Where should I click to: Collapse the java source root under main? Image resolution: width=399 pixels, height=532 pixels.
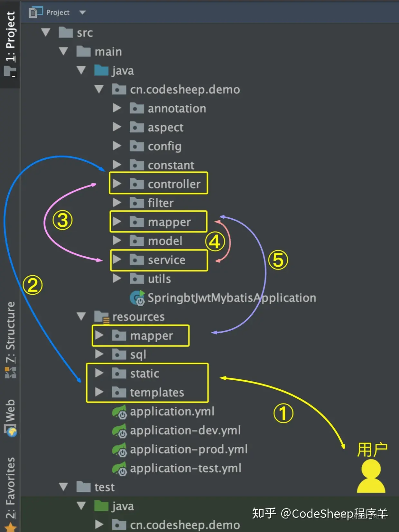click(81, 71)
